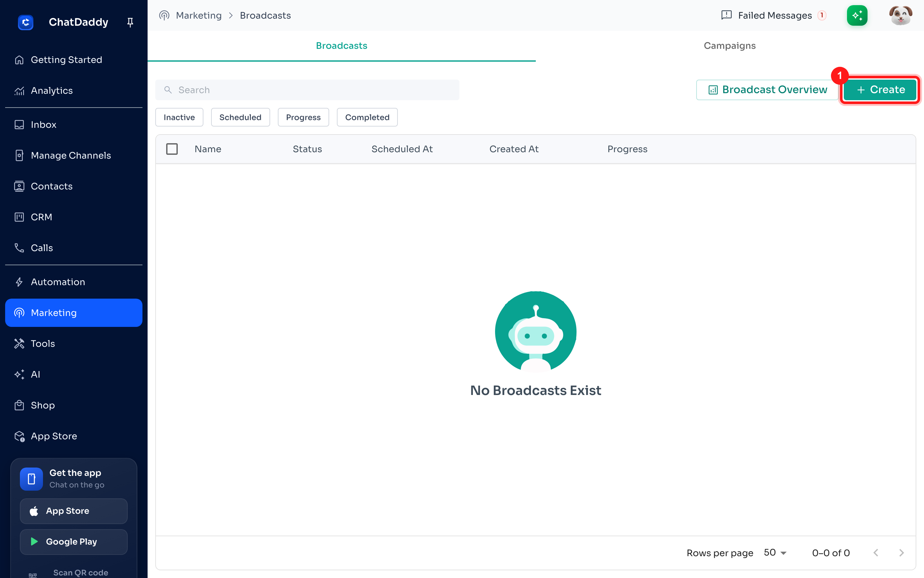Toggle the Inactive filter chip

(x=179, y=117)
